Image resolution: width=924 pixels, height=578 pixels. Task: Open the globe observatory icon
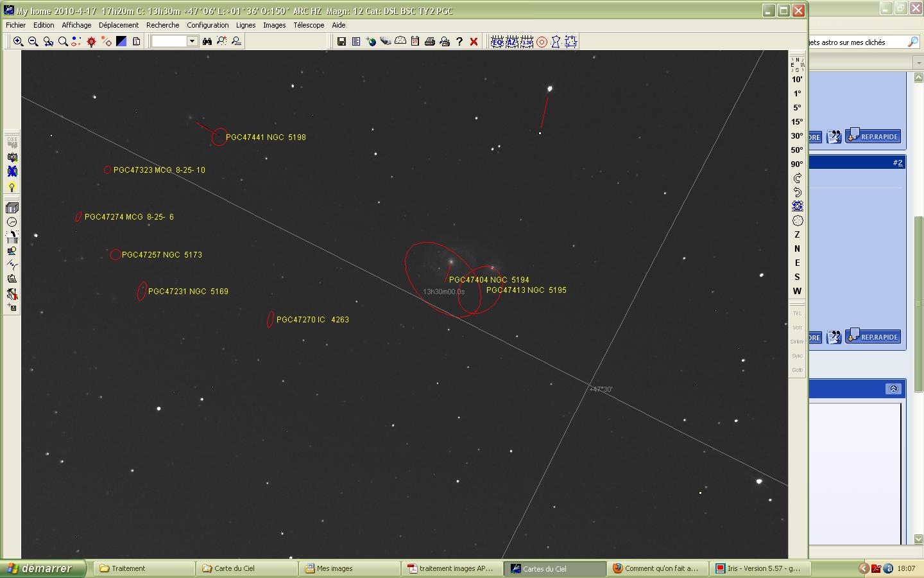click(371, 42)
